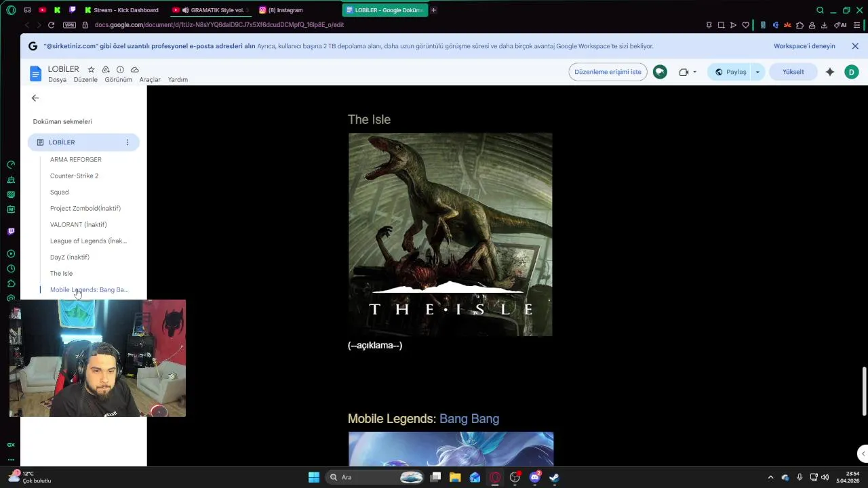
Task: Click browser downloads icon
Action: [824, 25]
